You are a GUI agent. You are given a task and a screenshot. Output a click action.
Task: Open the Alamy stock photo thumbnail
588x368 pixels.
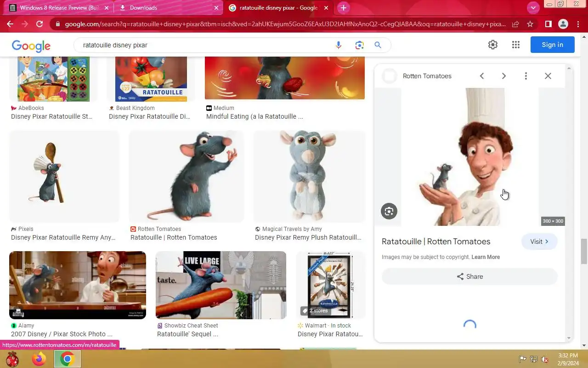pos(78,285)
